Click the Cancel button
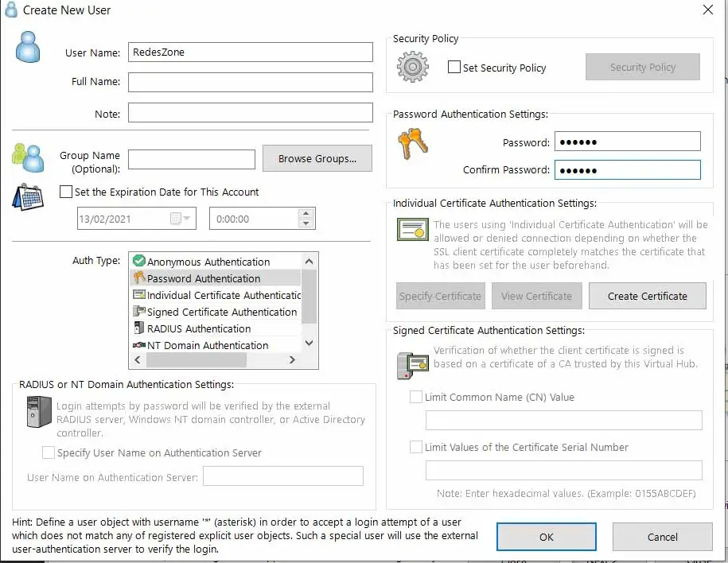Screen dimensions: 728x563 coord(663,537)
